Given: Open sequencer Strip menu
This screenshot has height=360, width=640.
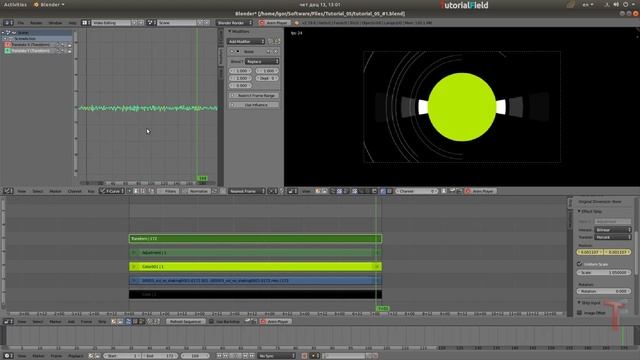Looking at the screenshot, I should (x=102, y=322).
